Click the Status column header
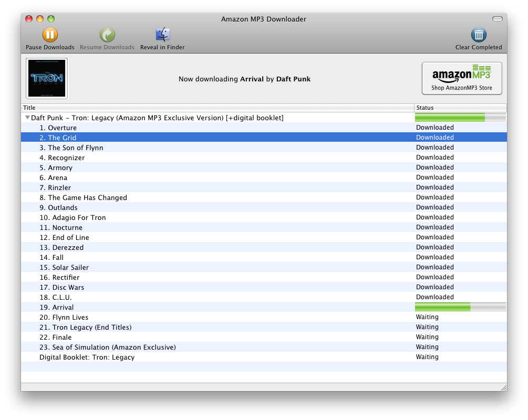528x420 pixels. 460,108
